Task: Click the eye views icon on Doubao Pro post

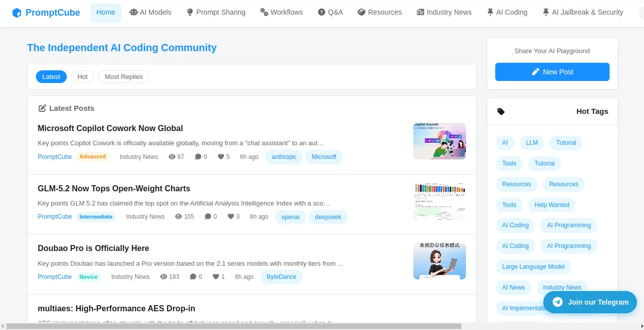Action: 164,277
